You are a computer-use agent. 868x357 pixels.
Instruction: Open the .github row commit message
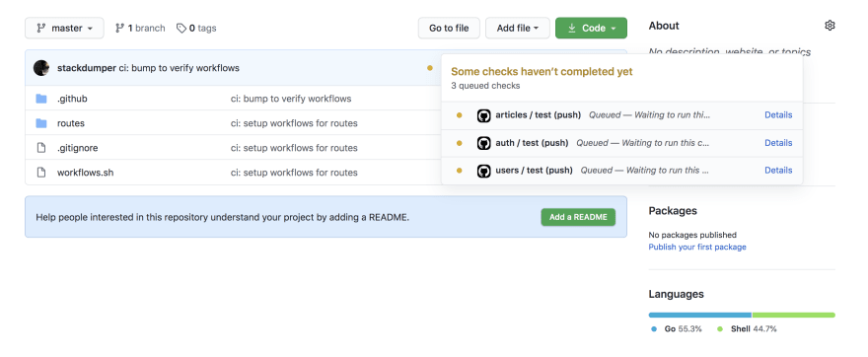(291, 99)
